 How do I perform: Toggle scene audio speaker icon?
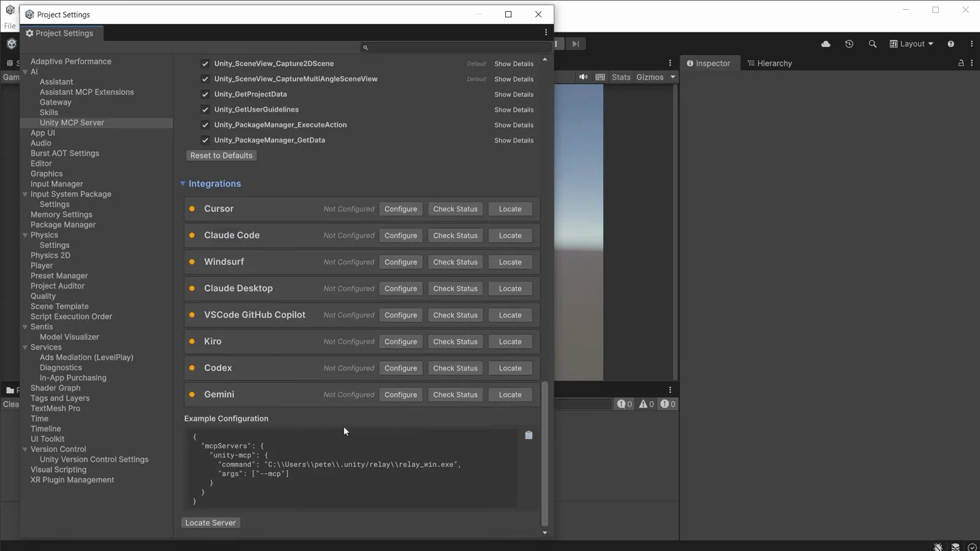(583, 77)
